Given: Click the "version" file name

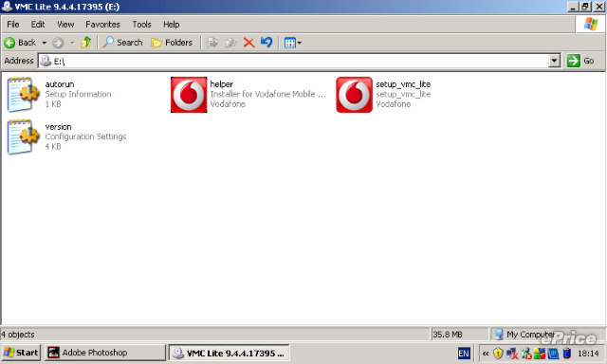Looking at the screenshot, I should point(58,127).
